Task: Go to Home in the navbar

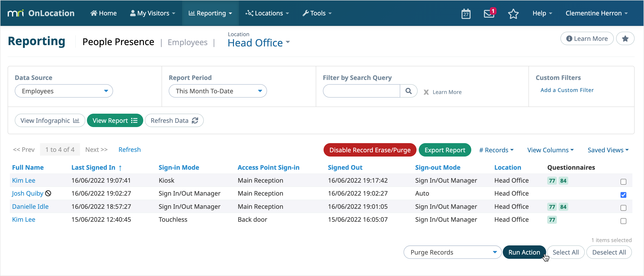Action: [103, 13]
